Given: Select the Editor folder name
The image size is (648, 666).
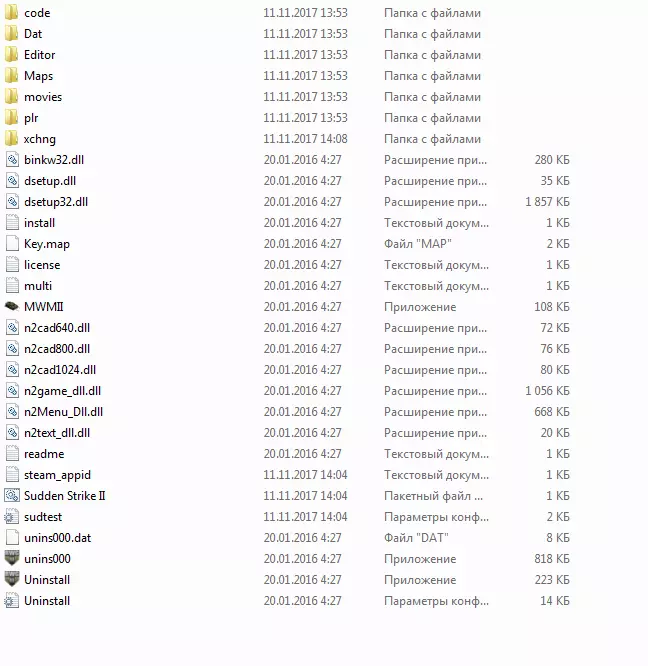Looking at the screenshot, I should [39, 55].
